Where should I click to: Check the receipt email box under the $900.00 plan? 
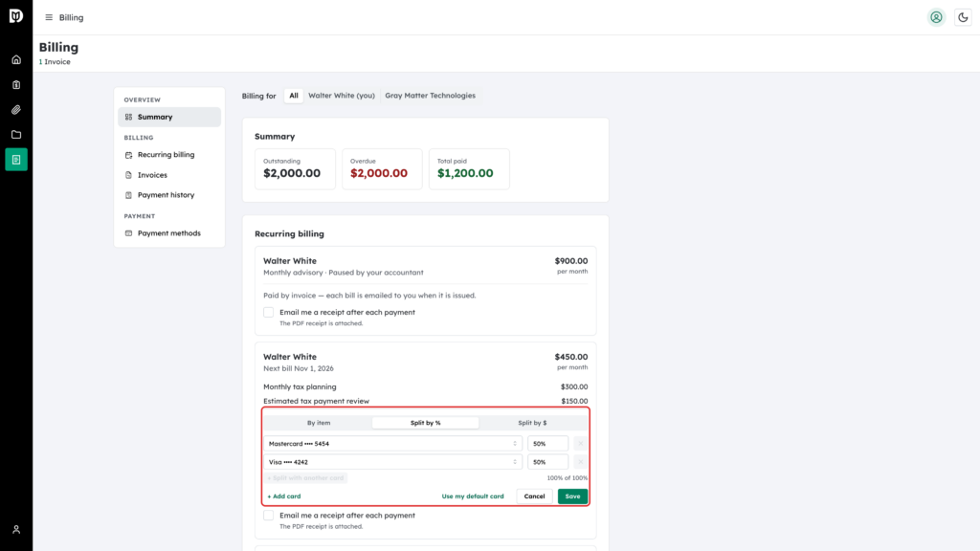(x=269, y=313)
